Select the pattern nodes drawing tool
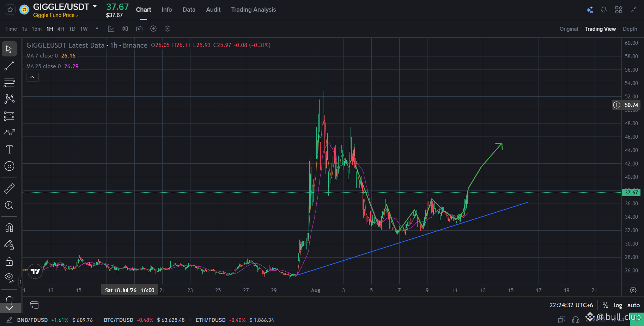This screenshot has height=326, width=644. (9, 99)
